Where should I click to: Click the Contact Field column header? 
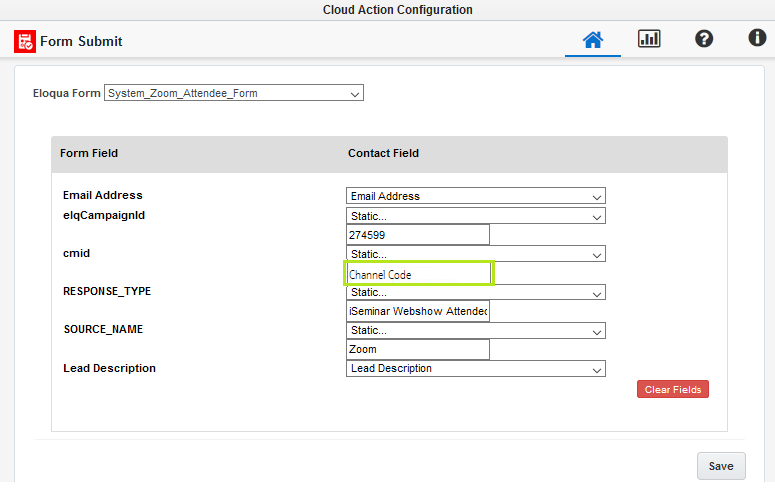coord(383,154)
